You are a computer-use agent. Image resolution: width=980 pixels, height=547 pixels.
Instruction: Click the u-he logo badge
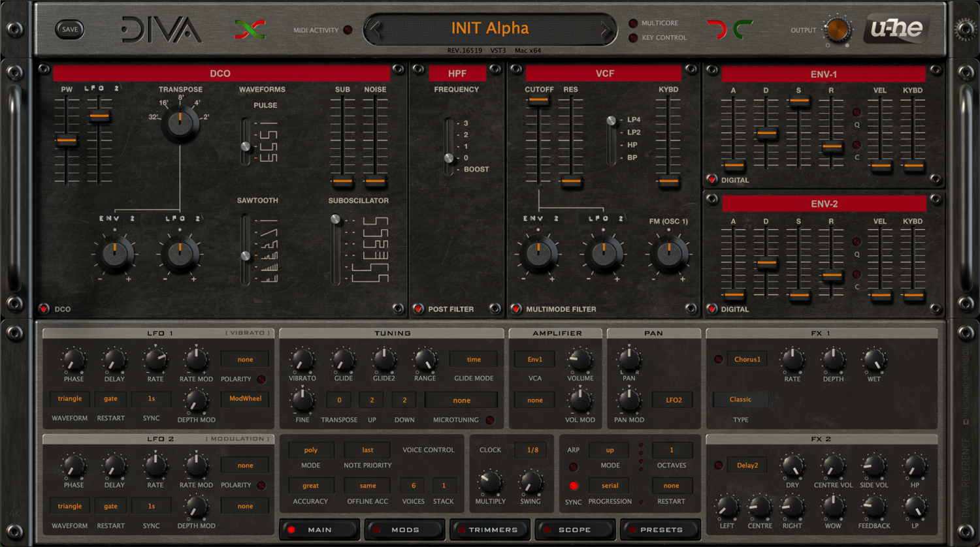coord(896,29)
